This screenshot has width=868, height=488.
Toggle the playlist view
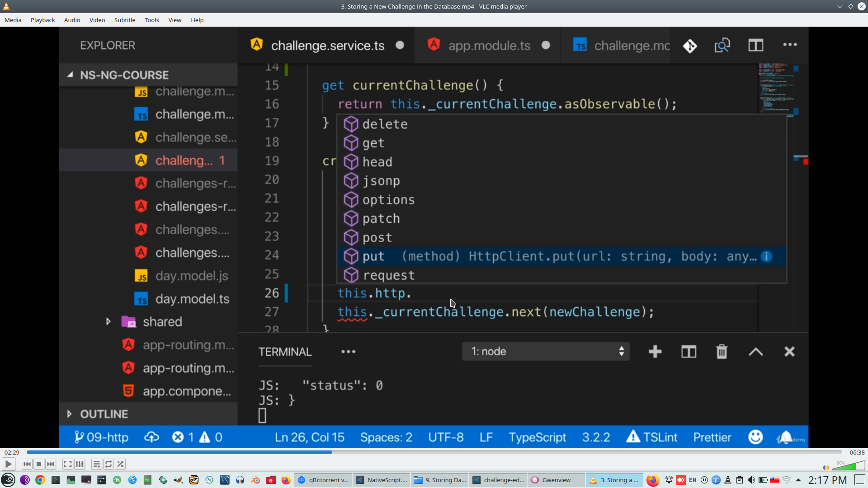[96, 464]
